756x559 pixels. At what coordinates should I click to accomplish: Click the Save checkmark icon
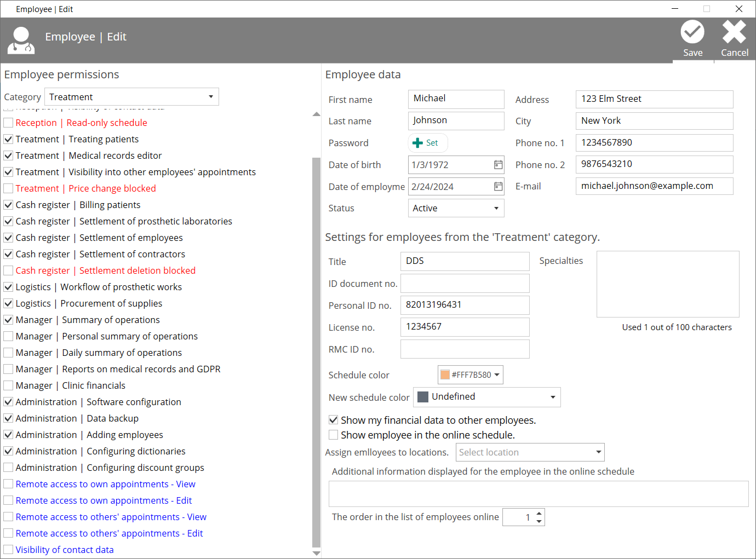(x=692, y=32)
